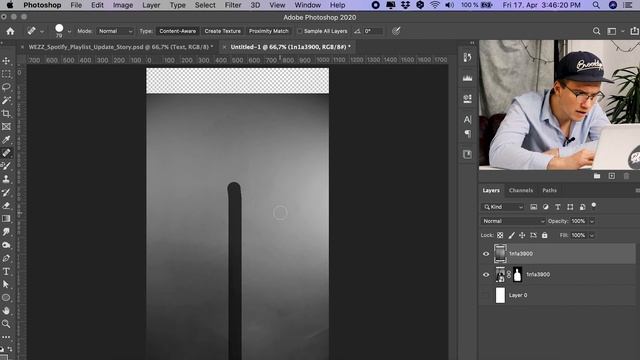This screenshot has height=360, width=640.
Task: Toggle lock transparent pixels
Action: pos(500,236)
